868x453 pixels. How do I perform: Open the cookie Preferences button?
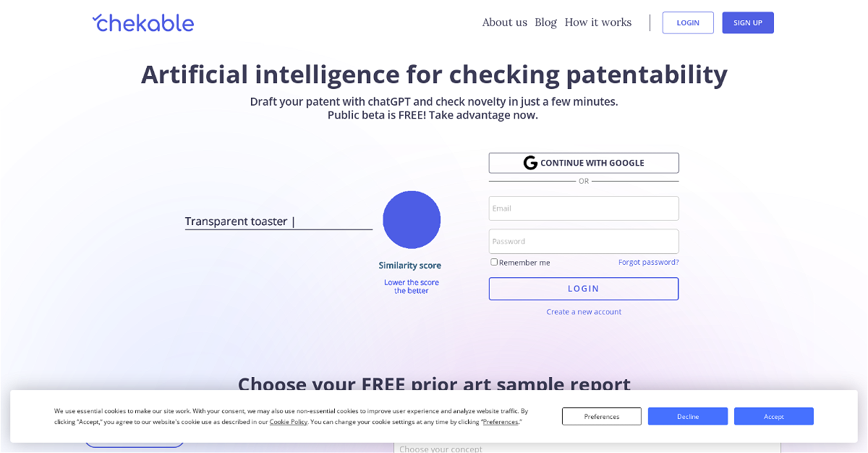click(x=602, y=417)
